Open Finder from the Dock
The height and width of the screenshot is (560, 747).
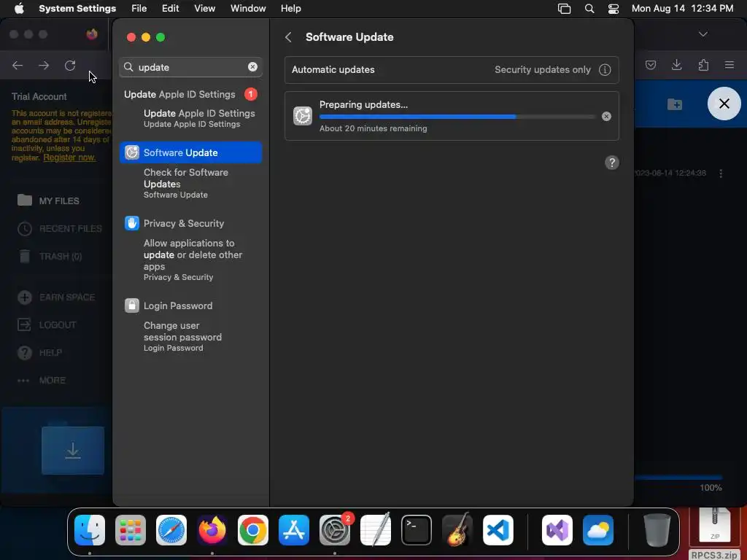(x=90, y=529)
